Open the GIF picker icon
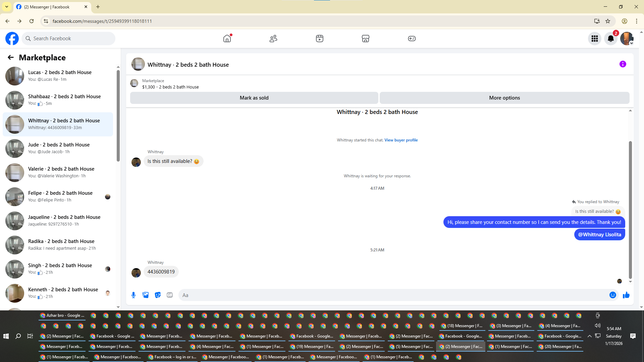Image resolution: width=644 pixels, height=362 pixels. [x=170, y=295]
